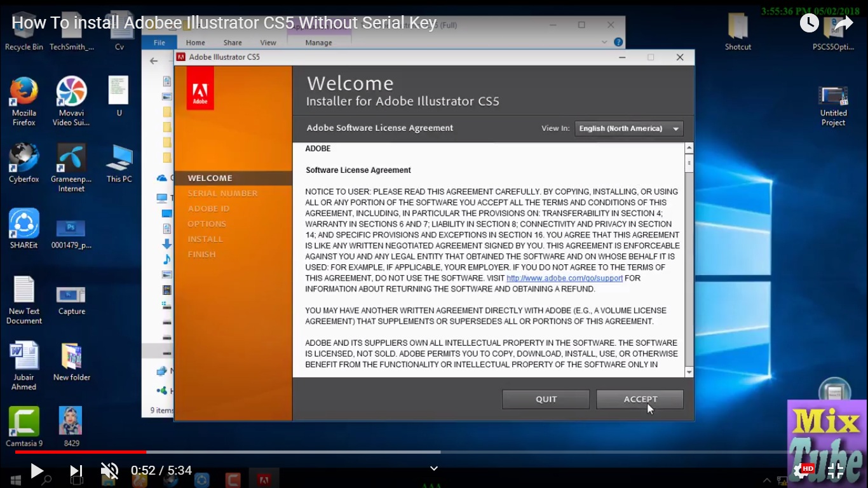The height and width of the screenshot is (488, 868).
Task: Launch Cyberfox browser shortcut
Action: 24,163
